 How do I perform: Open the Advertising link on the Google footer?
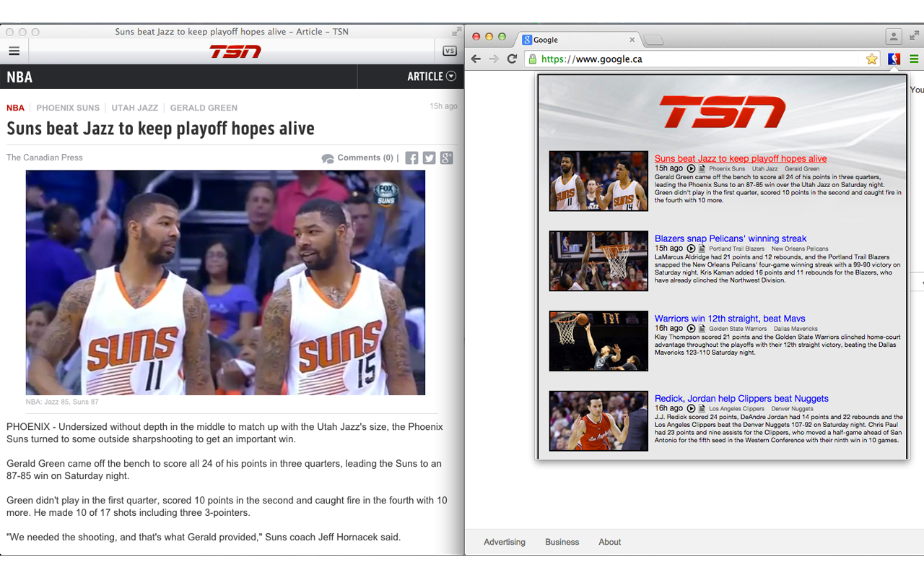(505, 542)
